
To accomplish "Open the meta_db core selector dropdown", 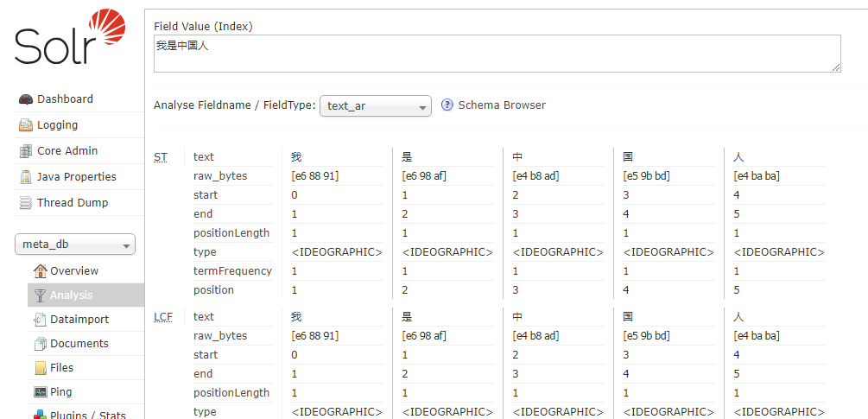I will pos(75,244).
